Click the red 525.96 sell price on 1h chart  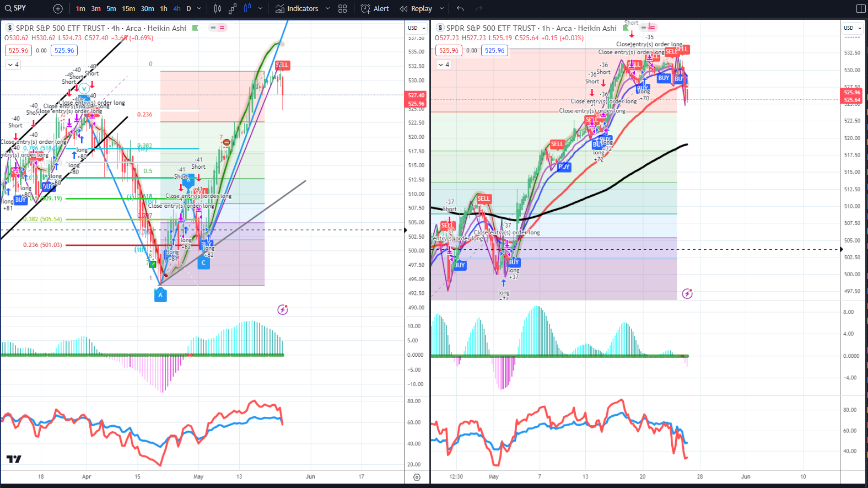pyautogui.click(x=449, y=51)
